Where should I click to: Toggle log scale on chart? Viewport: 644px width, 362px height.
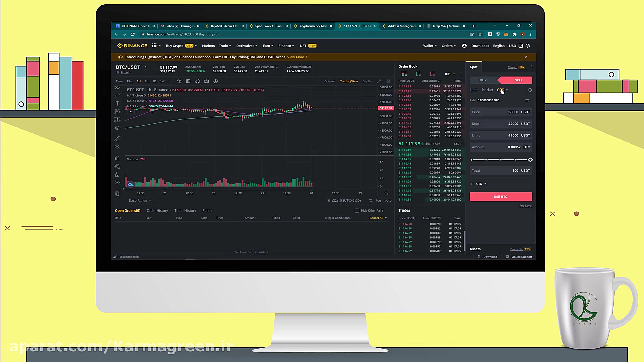(x=378, y=201)
